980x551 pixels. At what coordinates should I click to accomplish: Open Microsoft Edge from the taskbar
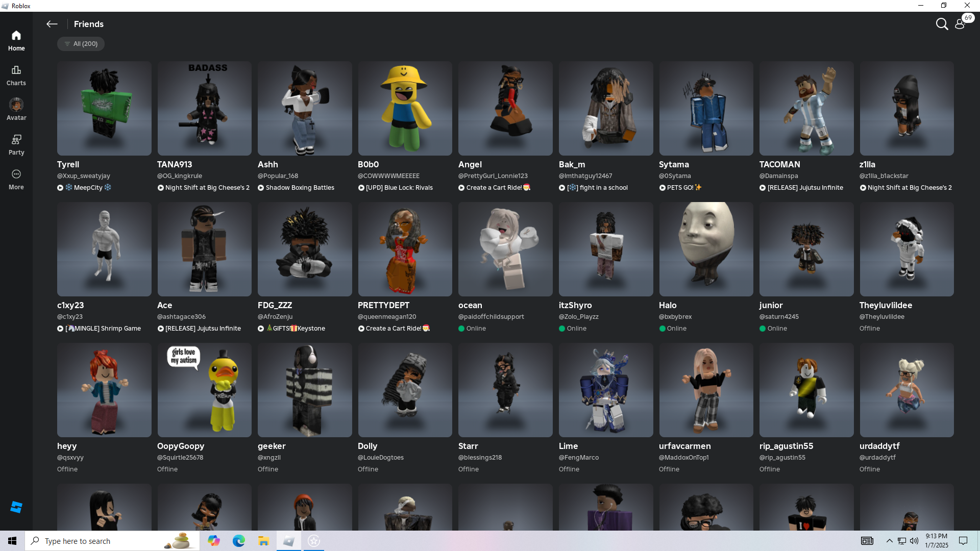pos(238,541)
